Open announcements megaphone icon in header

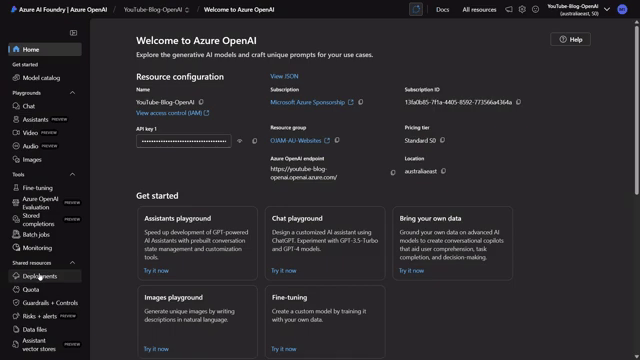point(509,9)
